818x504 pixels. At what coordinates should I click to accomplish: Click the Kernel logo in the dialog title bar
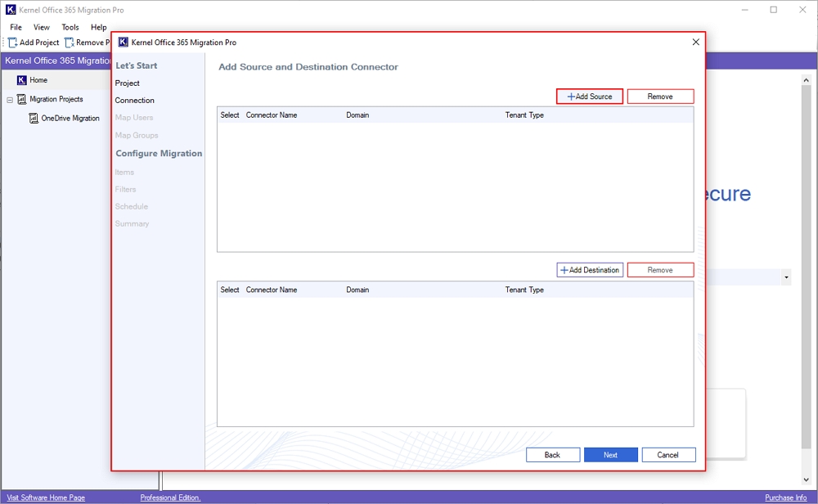122,41
